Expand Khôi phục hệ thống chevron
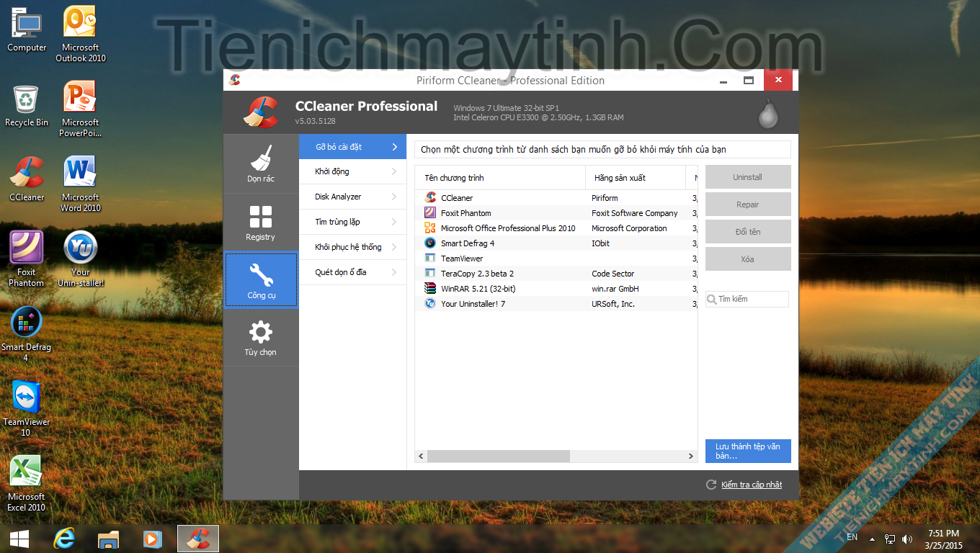980x553 pixels. (394, 247)
